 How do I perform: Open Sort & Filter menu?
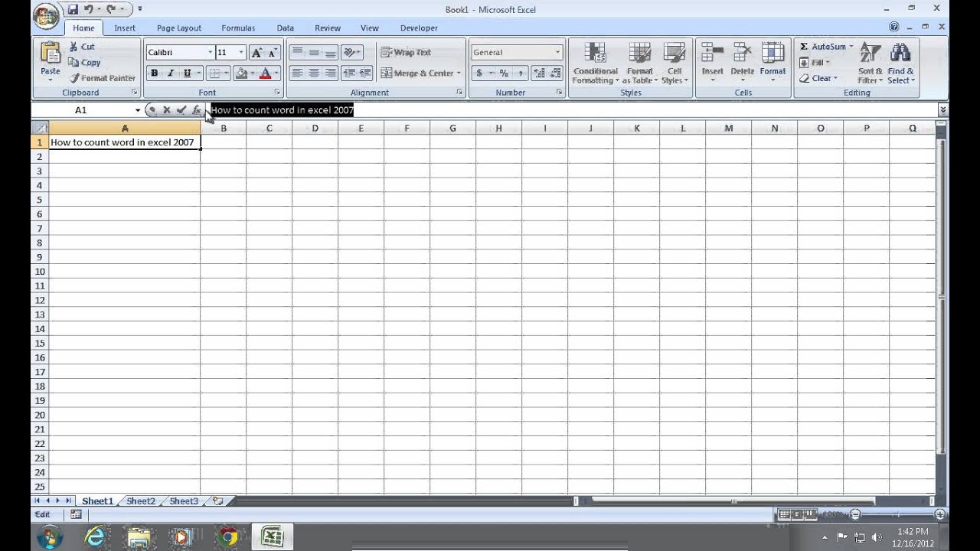(x=871, y=63)
